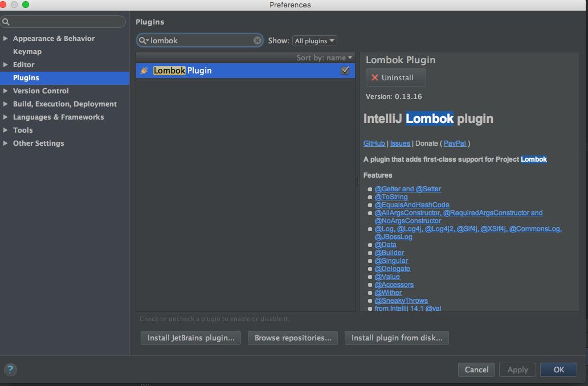Select Plugins in settings tree
The width and height of the screenshot is (588, 386).
(64, 77)
